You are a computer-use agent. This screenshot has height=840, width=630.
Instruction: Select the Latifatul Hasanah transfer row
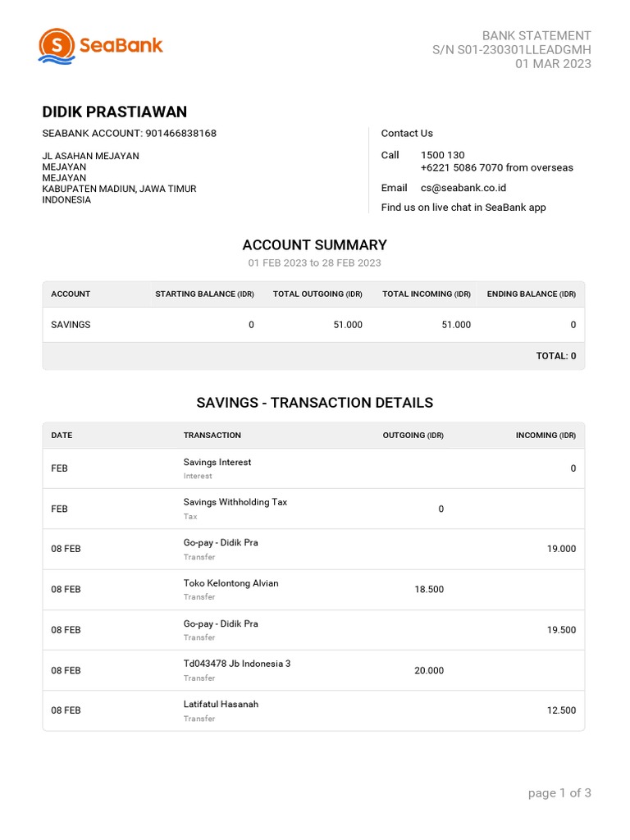pyautogui.click(x=314, y=710)
